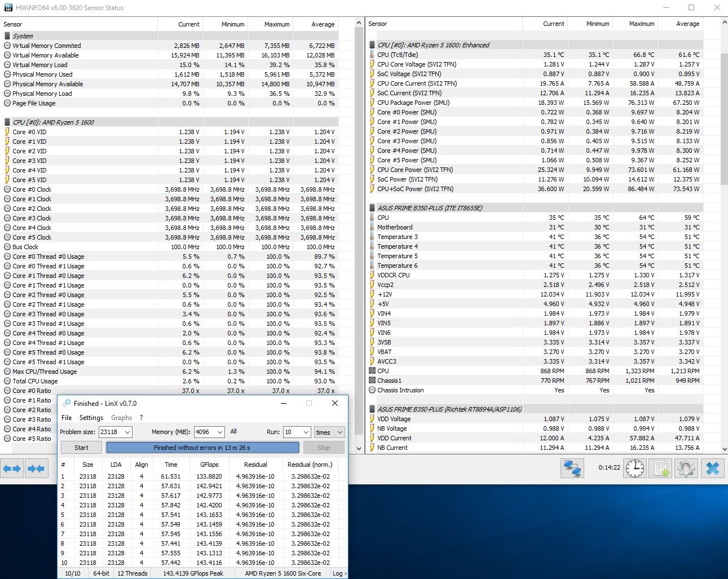Click the chip icon beside the Richtek RT8894A group
The height and width of the screenshot is (579, 728).
(372, 409)
